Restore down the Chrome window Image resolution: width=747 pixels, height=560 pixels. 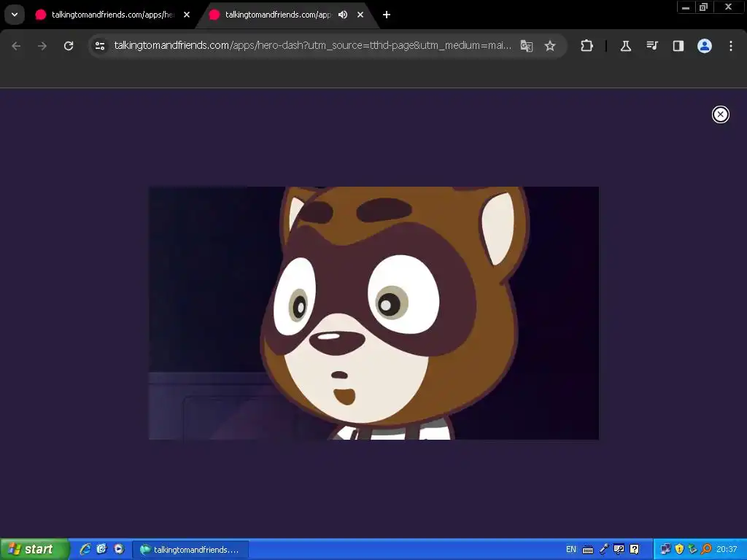(704, 7)
